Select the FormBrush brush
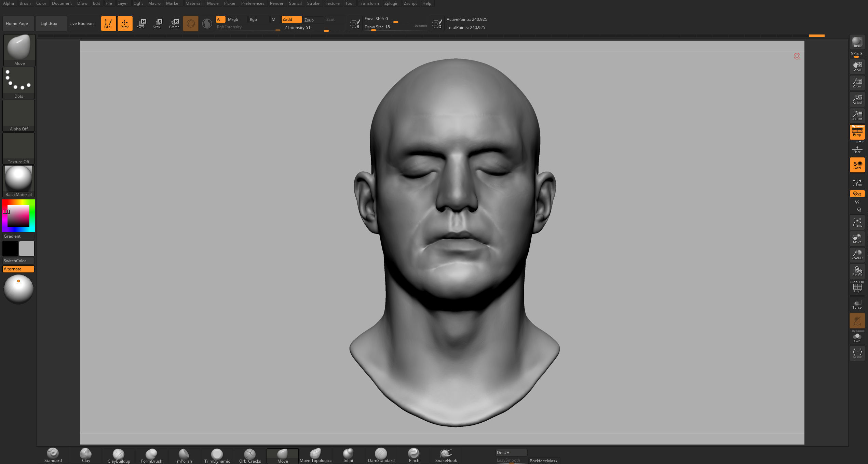This screenshot has height=464, width=868. click(x=151, y=455)
